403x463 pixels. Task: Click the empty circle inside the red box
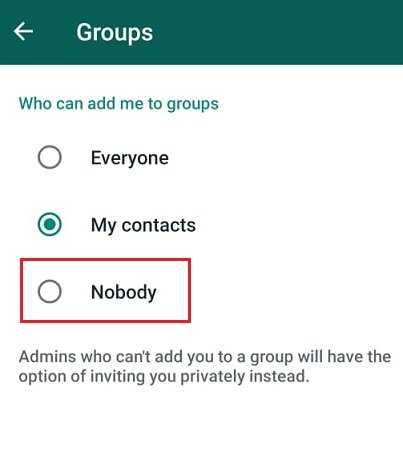49,291
